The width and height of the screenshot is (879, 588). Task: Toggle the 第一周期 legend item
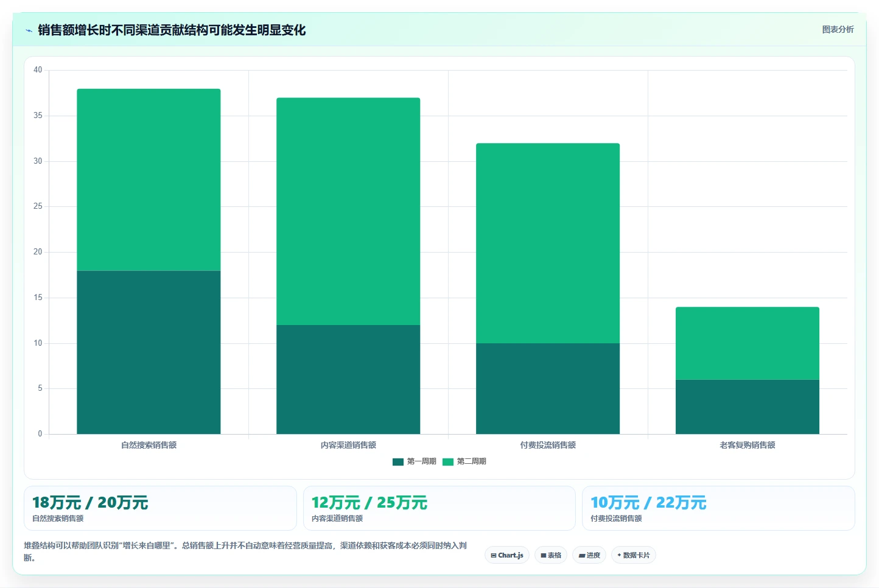tap(415, 461)
